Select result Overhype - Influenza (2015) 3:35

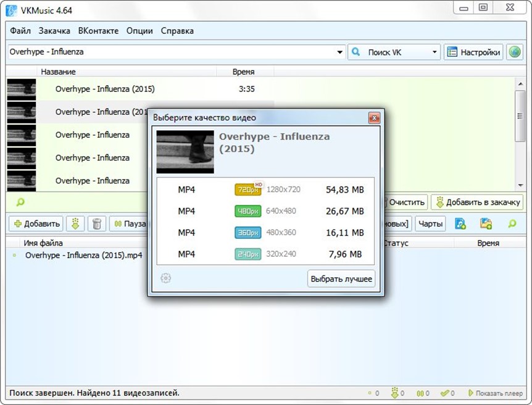pyautogui.click(x=139, y=89)
